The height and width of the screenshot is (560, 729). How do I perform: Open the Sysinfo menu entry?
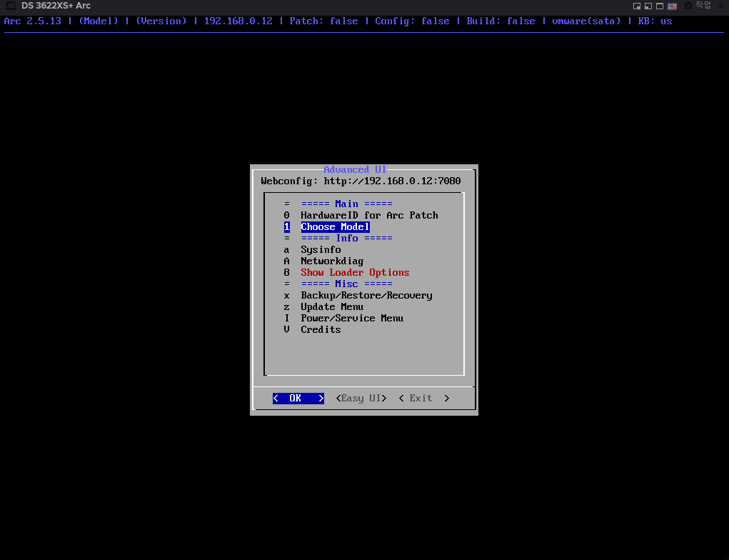tap(320, 250)
